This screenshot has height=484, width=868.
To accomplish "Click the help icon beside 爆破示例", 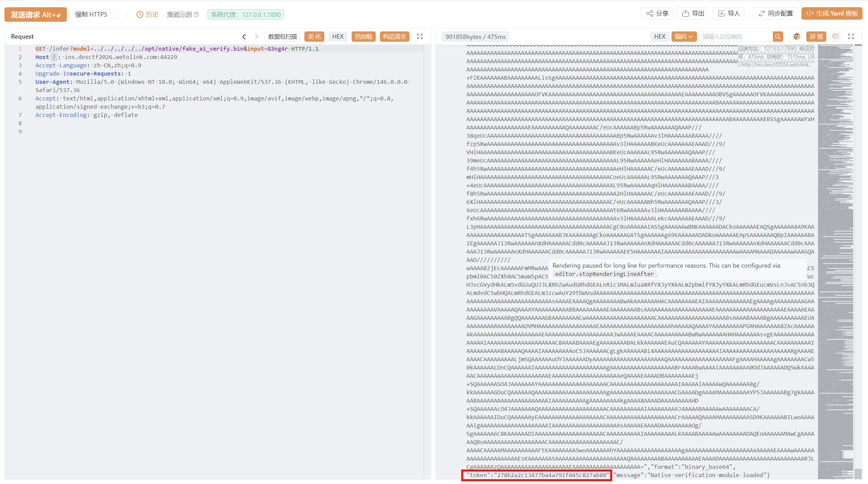I will click(196, 14).
